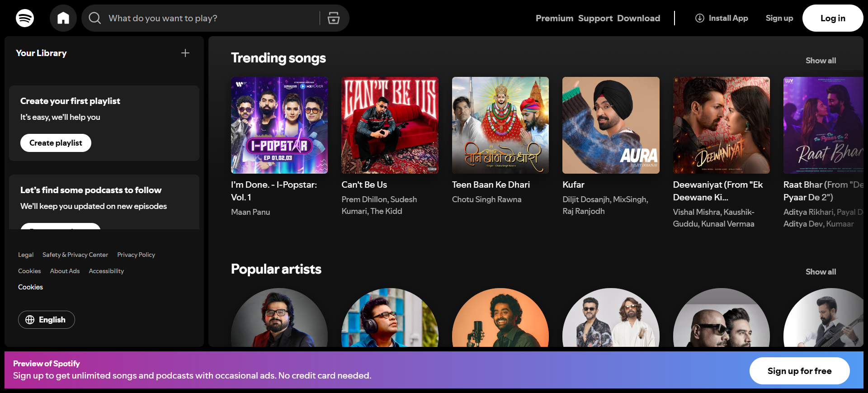This screenshot has height=393, width=868.
Task: Click 'Trending songs' heading
Action: pyautogui.click(x=278, y=58)
